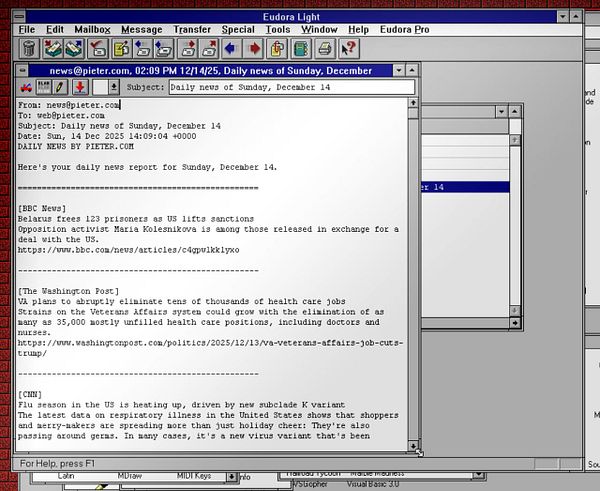
Task: Click the mailbox window horizontal scroll right arrow
Action: (515, 323)
